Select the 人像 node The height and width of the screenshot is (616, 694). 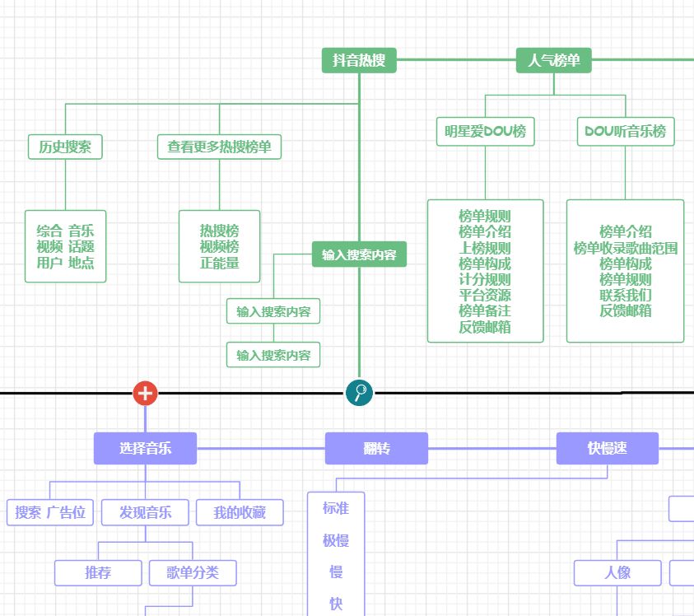pos(617,572)
